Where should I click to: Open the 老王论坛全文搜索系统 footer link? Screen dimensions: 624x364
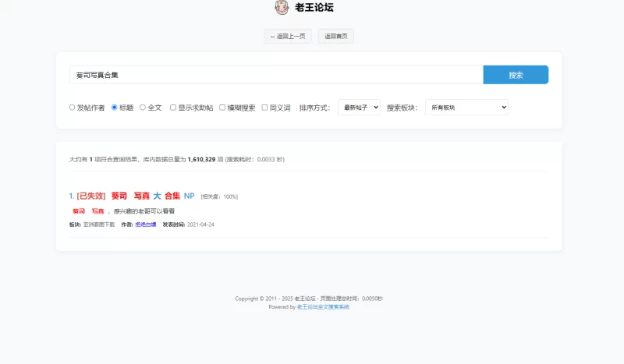tap(323, 307)
